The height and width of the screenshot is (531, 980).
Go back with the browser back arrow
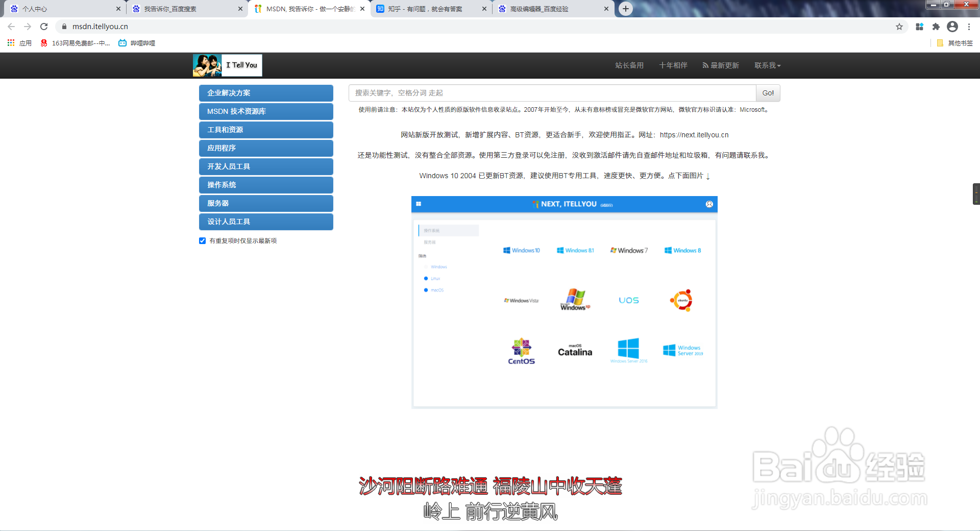11,27
